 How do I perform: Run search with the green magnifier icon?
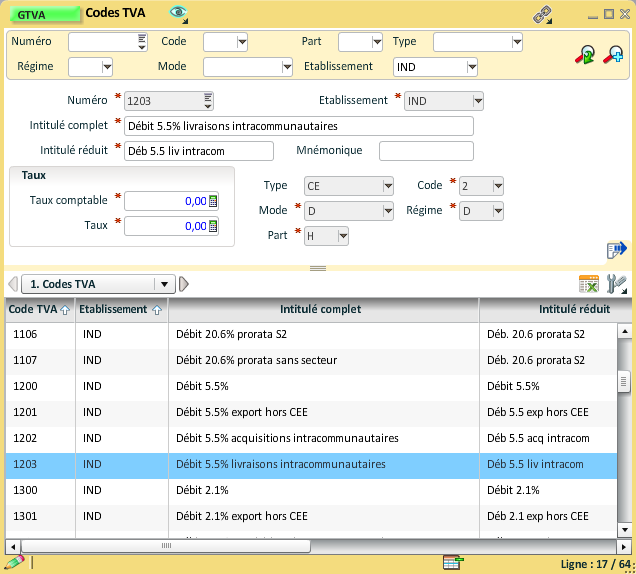tap(584, 56)
